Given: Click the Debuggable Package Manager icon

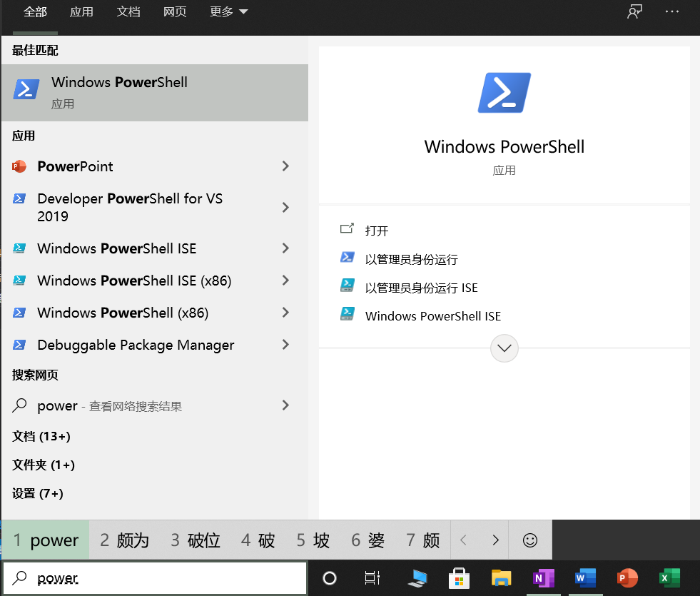Looking at the screenshot, I should [x=19, y=345].
